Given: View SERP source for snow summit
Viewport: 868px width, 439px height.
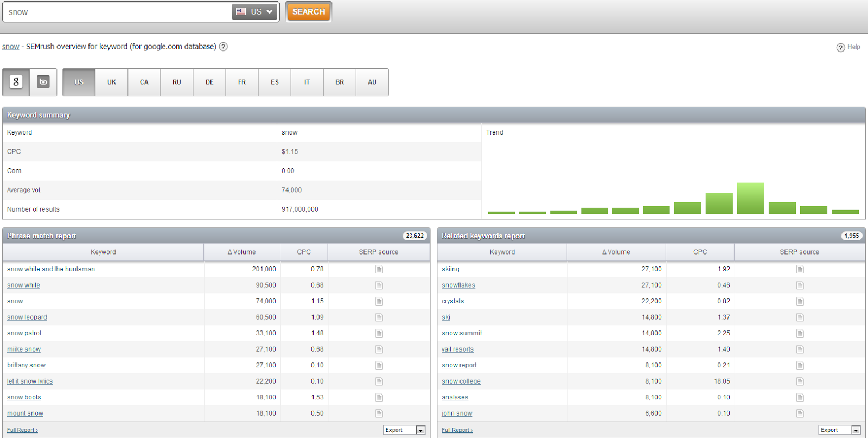Looking at the screenshot, I should [800, 333].
